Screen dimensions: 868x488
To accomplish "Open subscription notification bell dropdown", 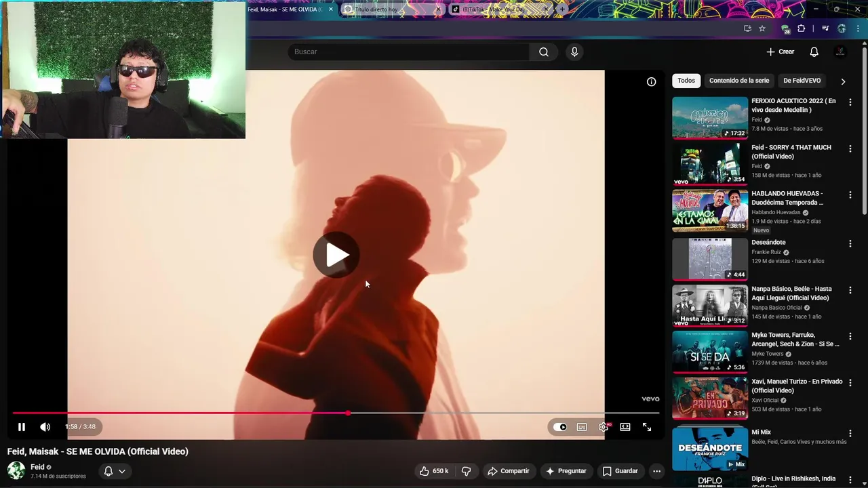I will [x=115, y=471].
